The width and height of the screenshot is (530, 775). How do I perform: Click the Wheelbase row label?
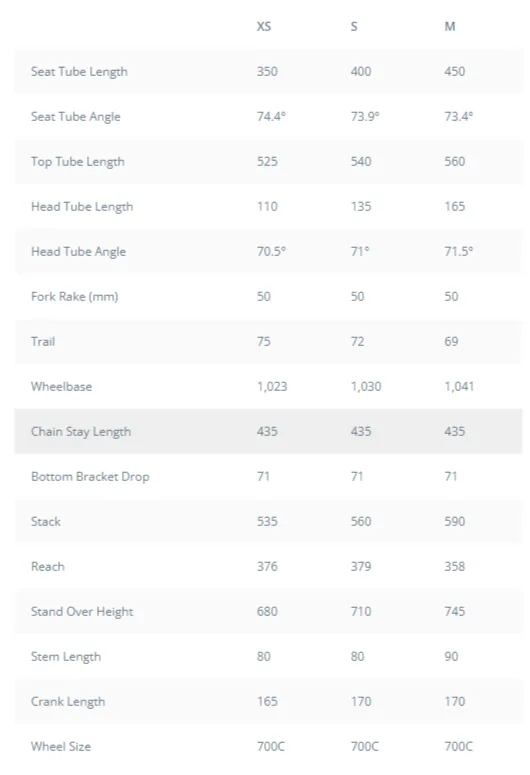(61, 387)
